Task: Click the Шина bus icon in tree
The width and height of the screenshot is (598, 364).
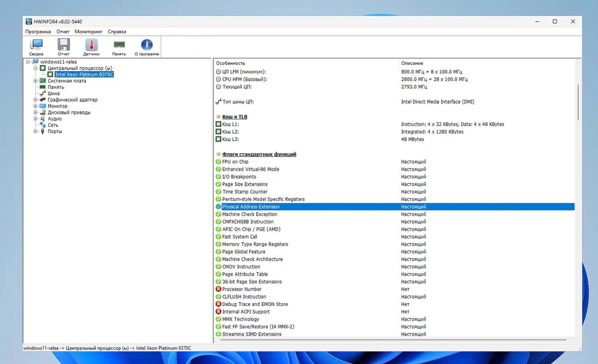Action: [43, 93]
